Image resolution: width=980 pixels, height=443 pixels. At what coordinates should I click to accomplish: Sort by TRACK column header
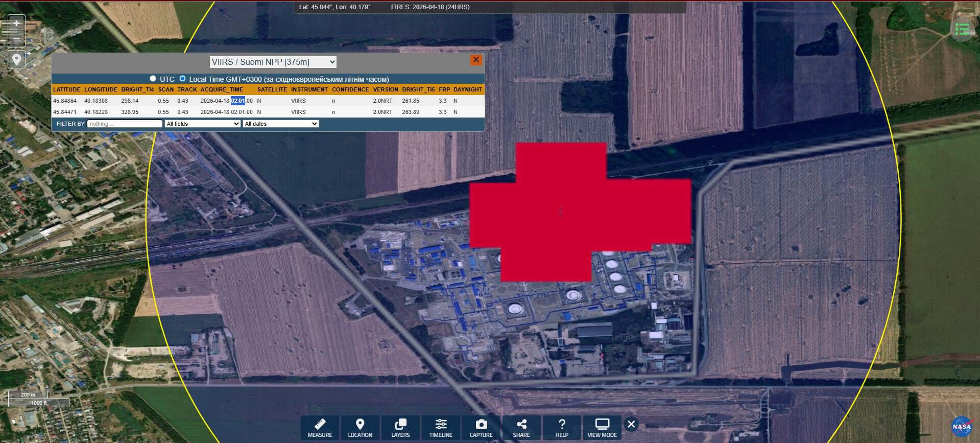(x=187, y=89)
